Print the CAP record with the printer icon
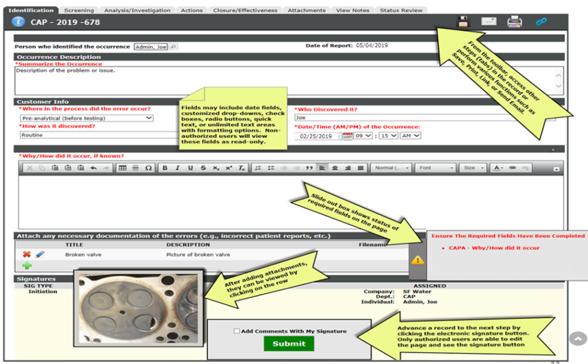Image resolution: width=588 pixels, height=364 pixels. [514, 21]
